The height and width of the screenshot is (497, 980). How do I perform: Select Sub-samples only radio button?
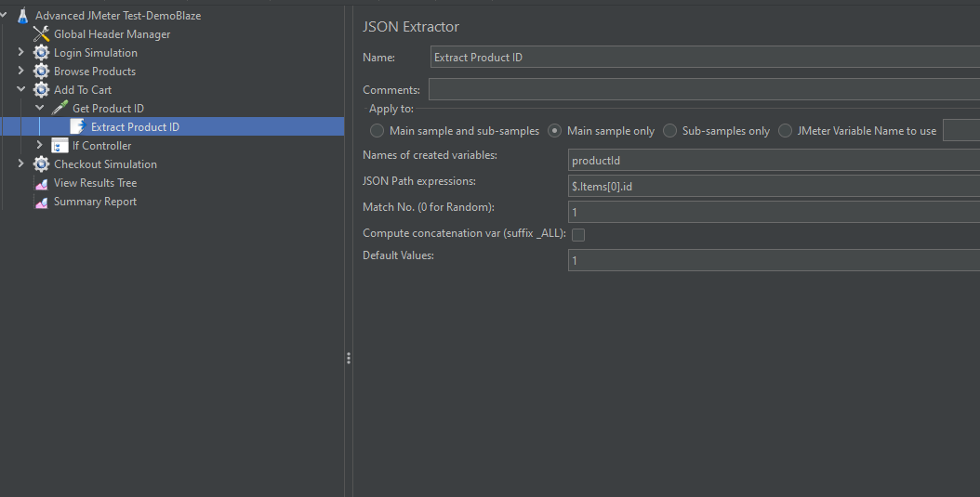[x=669, y=131]
